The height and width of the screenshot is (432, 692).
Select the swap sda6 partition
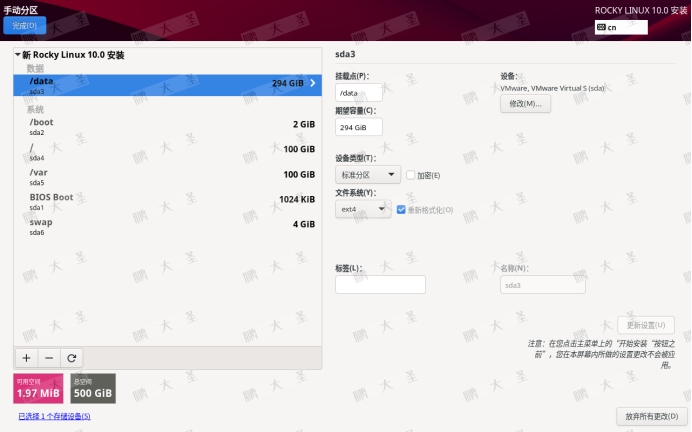166,225
